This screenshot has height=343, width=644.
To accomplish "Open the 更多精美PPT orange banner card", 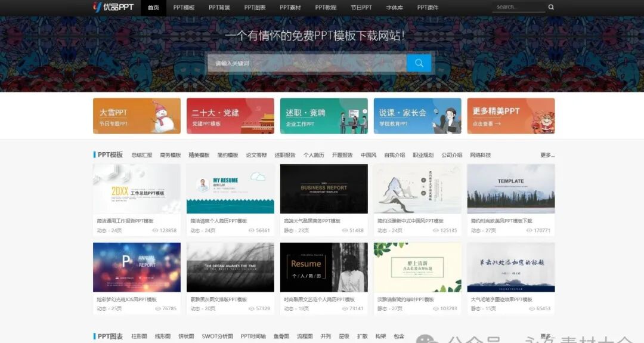I will pos(511,116).
